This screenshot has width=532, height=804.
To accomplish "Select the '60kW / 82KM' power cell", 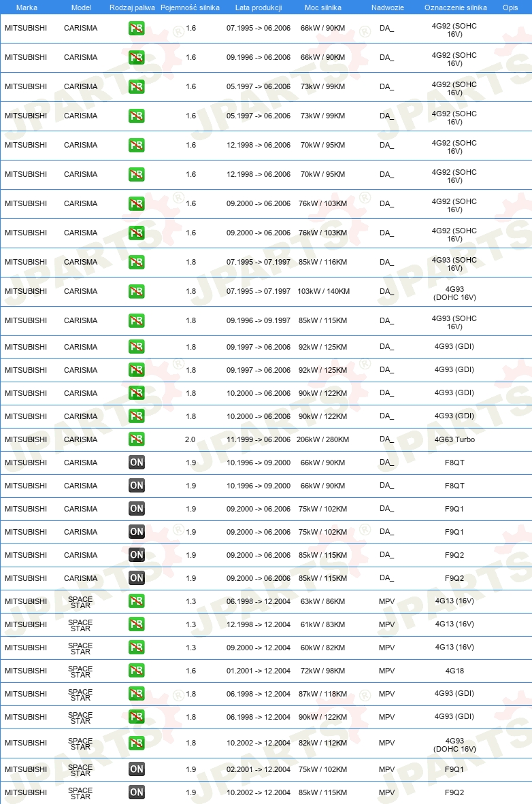I will (x=322, y=648).
